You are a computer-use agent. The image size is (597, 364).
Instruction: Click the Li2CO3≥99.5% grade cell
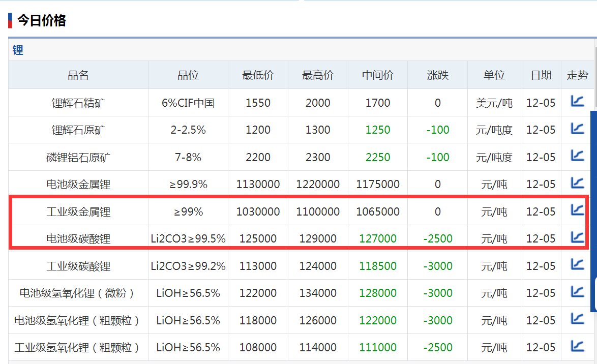[x=188, y=239]
